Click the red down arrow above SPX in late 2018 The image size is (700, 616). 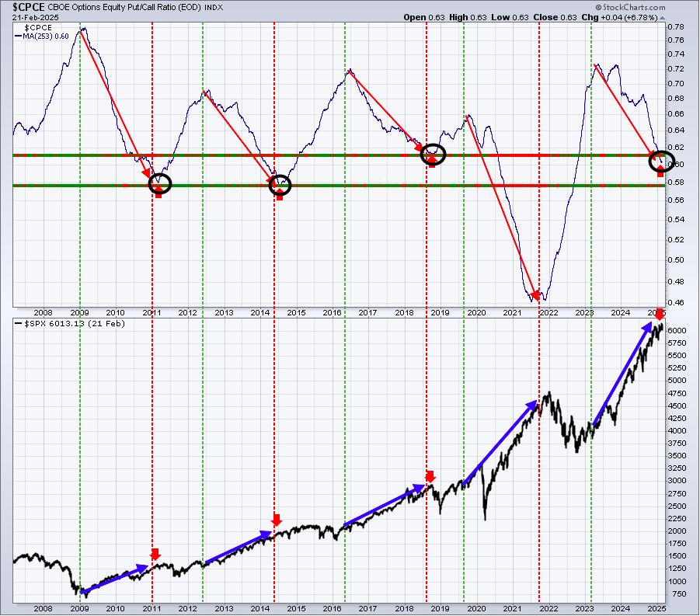430,476
